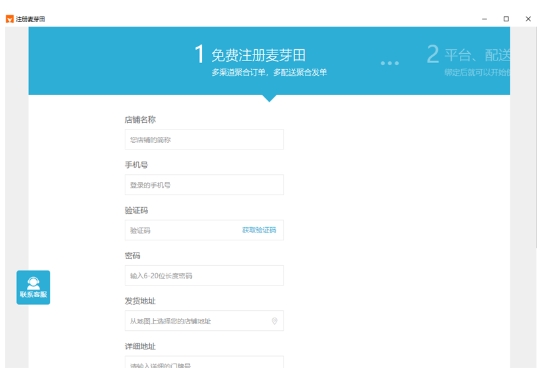Click the subtitle 多渠道聚合订单，多配送聚合发单

tap(269, 72)
